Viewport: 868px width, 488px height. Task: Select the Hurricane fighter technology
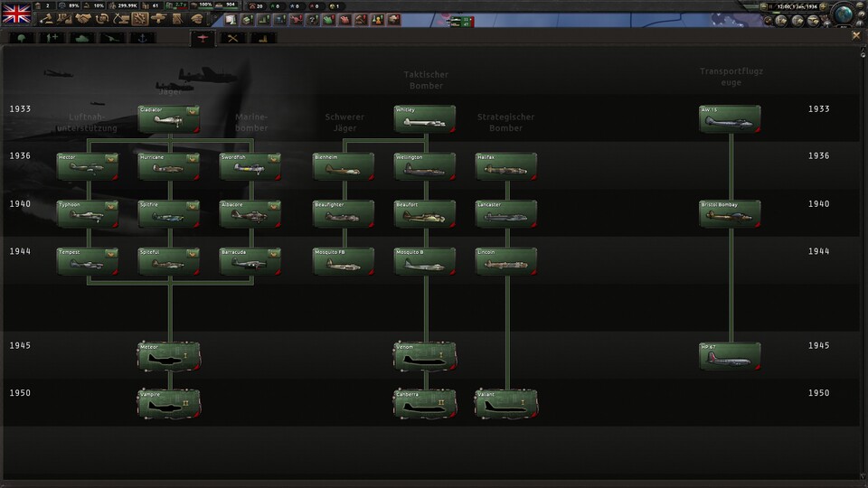(x=168, y=165)
